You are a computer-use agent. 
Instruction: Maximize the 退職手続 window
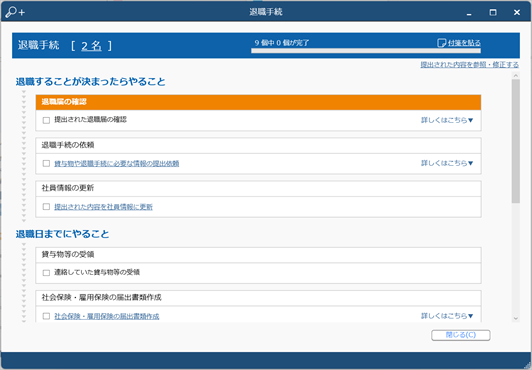493,13
